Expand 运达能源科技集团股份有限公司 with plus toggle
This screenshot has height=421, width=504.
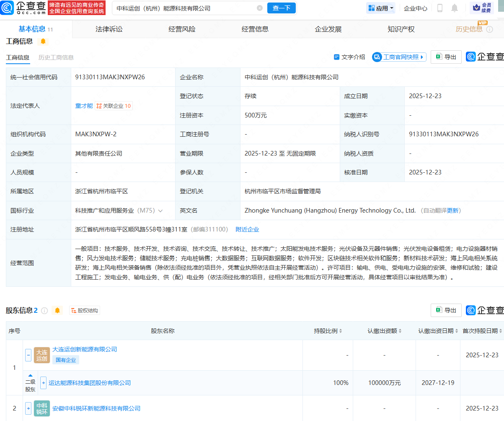(x=43, y=382)
